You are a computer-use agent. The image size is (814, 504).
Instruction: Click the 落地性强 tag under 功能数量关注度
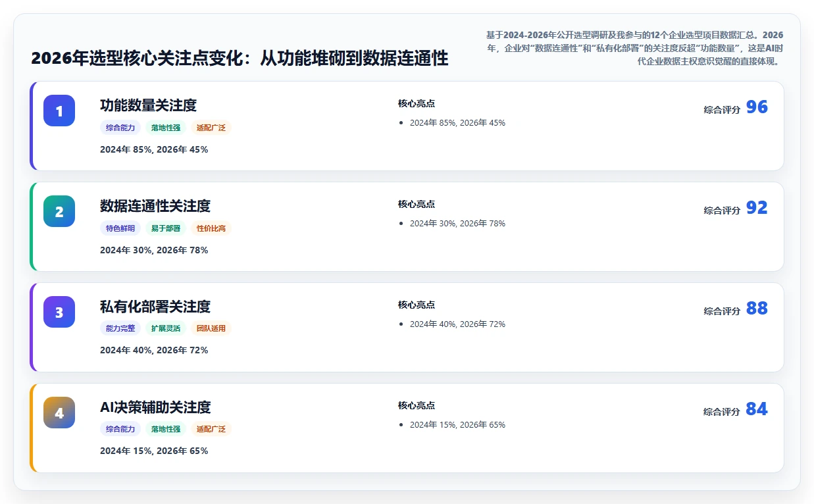click(x=166, y=128)
